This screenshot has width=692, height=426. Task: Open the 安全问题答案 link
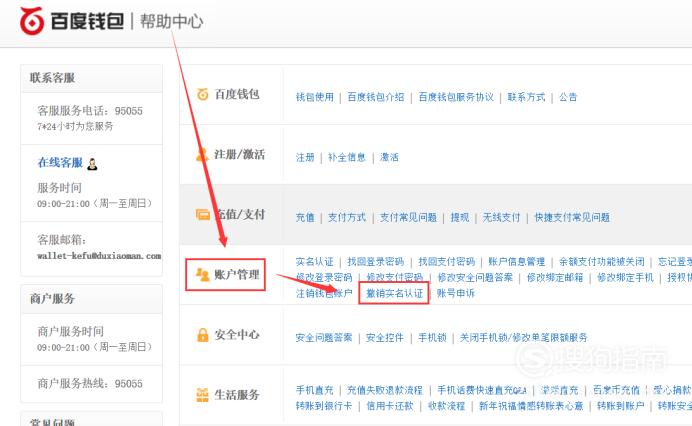[x=324, y=338]
